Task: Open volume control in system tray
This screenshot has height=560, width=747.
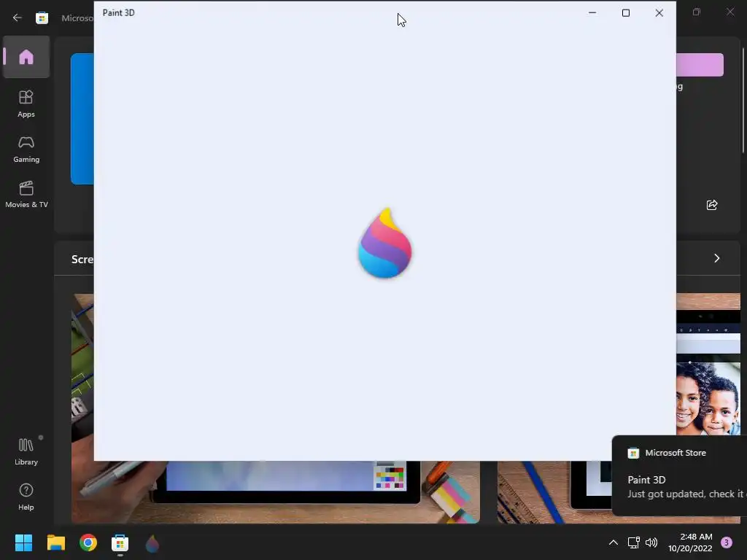Action: (x=651, y=542)
